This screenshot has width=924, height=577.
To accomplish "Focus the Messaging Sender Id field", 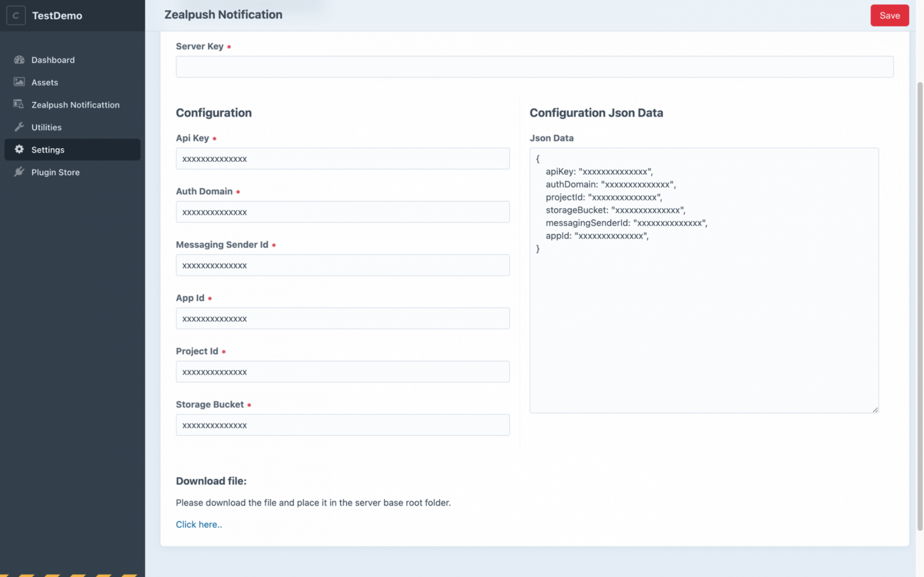I will (x=342, y=265).
